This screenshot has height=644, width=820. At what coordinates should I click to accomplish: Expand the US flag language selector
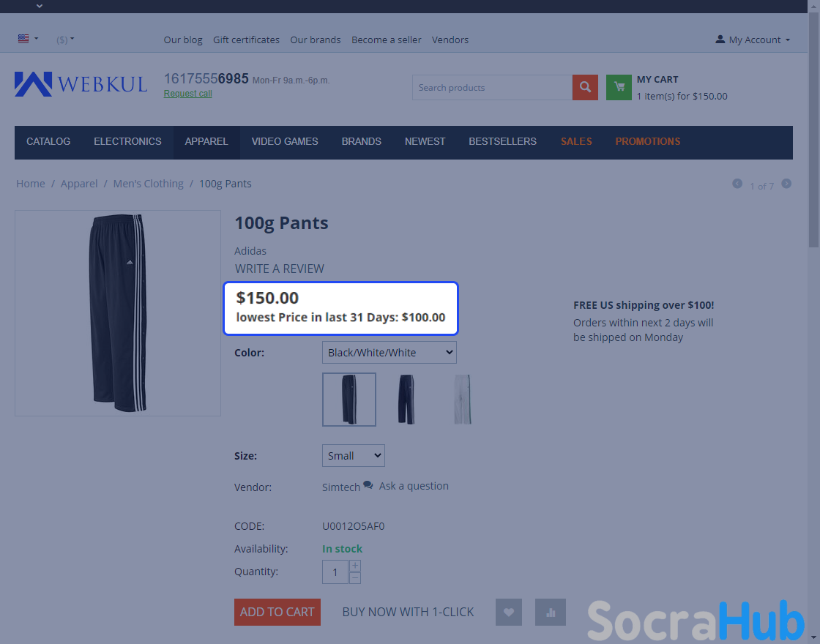click(x=29, y=39)
